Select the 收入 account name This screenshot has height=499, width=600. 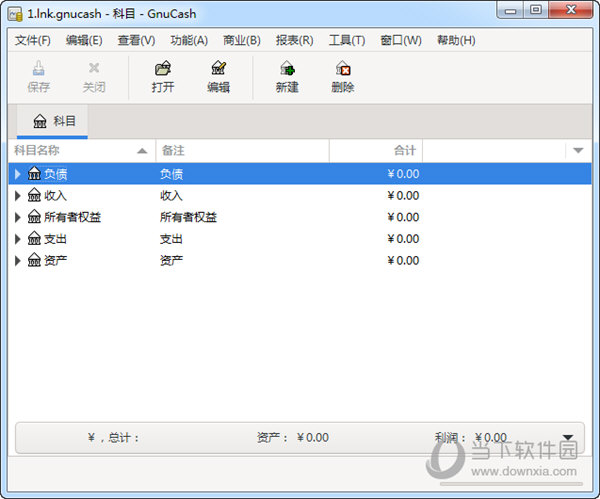point(55,196)
